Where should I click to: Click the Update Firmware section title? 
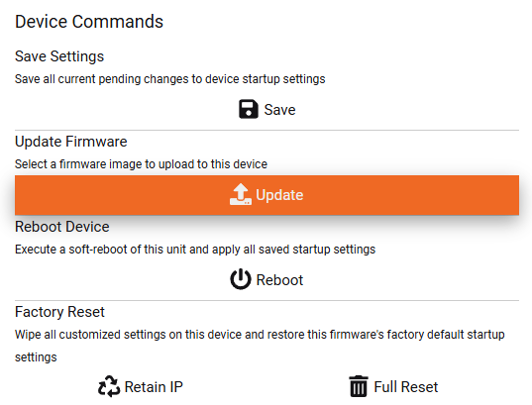point(71,142)
